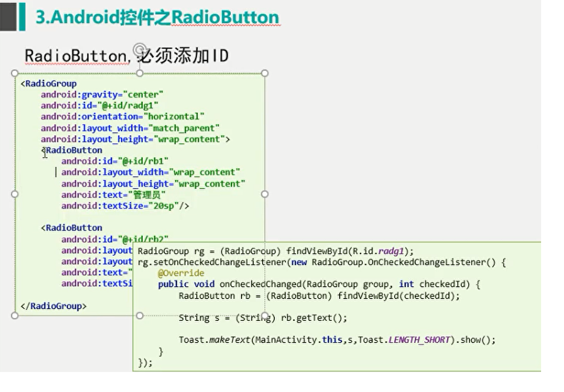The height and width of the screenshot is (392, 564).
Task: Click the android:gravity="center" line
Action: pos(102,95)
